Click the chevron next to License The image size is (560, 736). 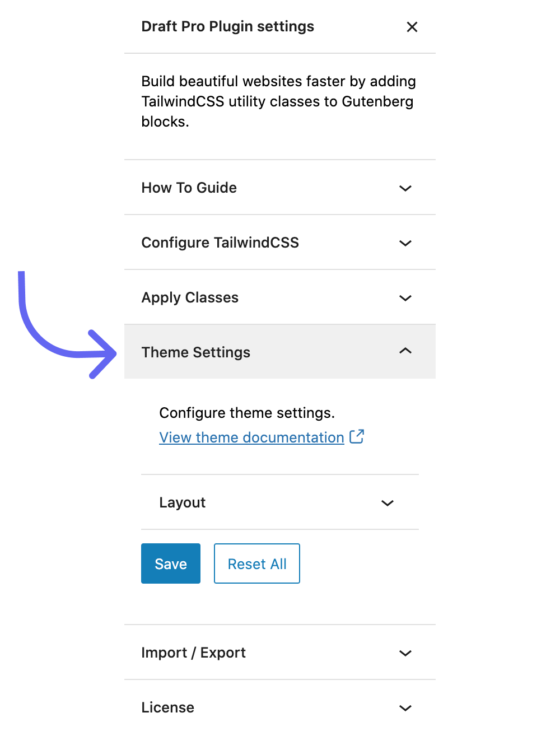point(405,708)
